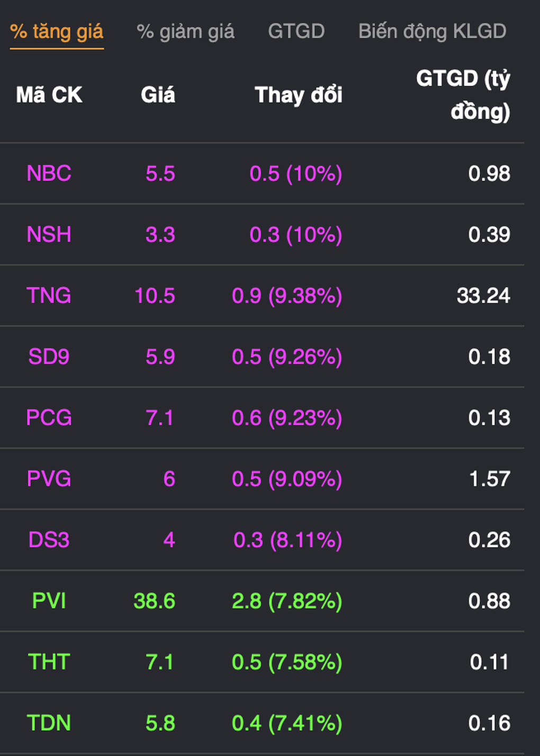Click the Mã CK column header
The width and height of the screenshot is (540, 756).
(49, 95)
